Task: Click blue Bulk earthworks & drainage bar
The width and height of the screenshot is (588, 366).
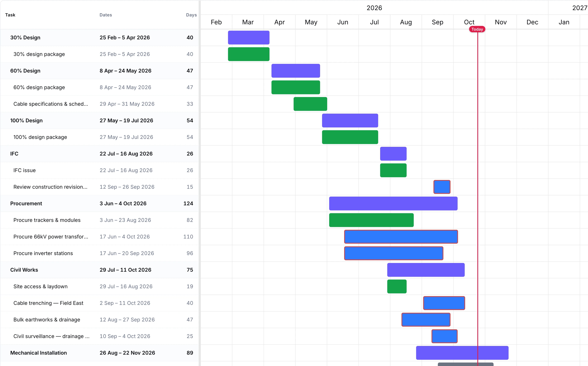Action: (x=426, y=320)
